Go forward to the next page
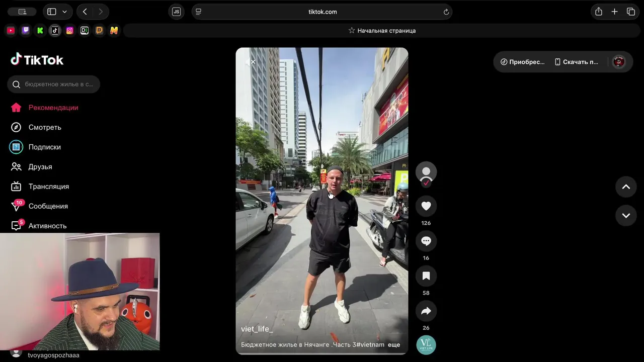Viewport: 644px width, 362px height. click(101, 12)
